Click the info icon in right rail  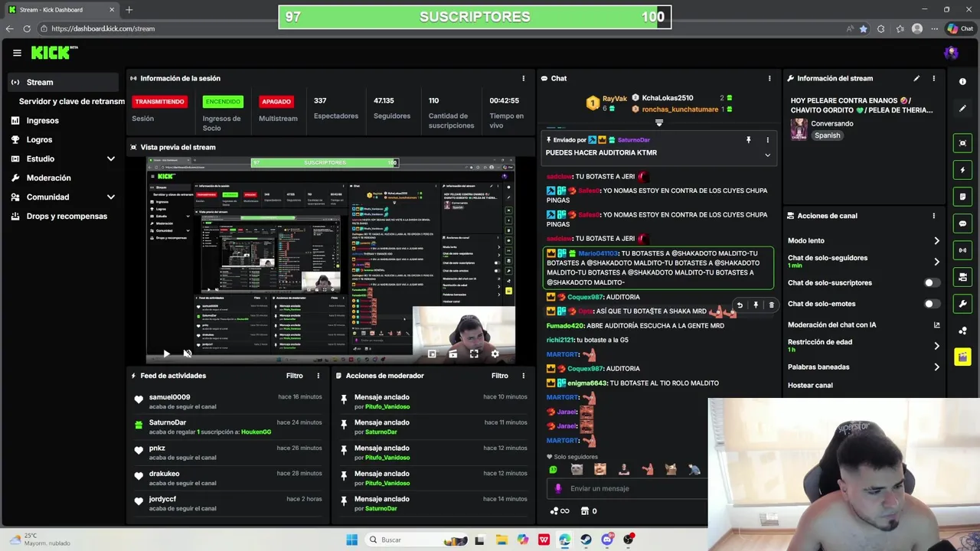click(962, 81)
